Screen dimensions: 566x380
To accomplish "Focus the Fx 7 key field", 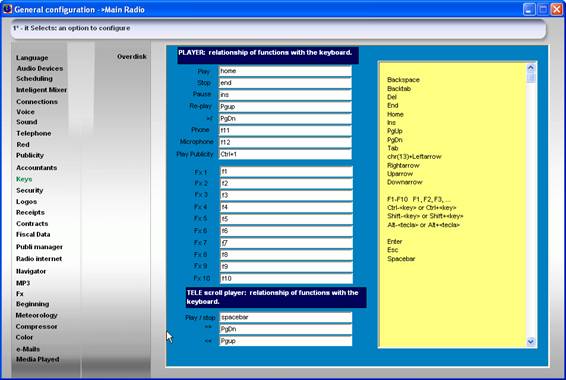I will click(286, 243).
